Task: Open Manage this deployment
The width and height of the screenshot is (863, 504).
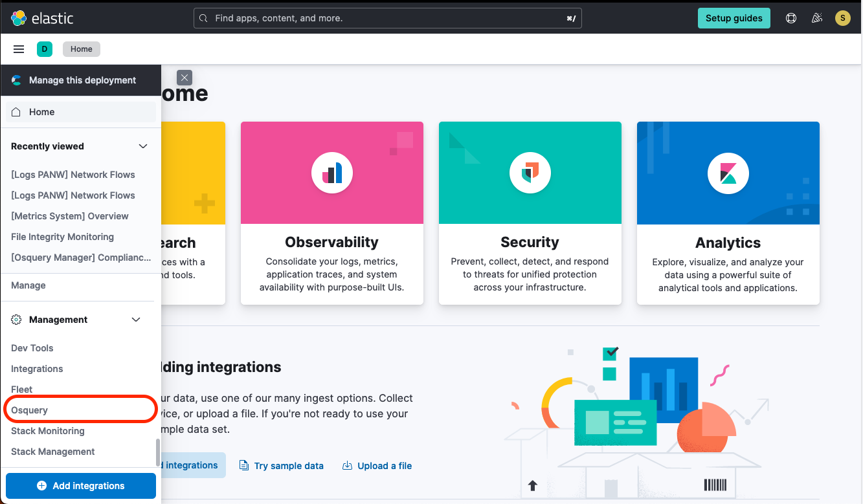Action: coord(81,80)
